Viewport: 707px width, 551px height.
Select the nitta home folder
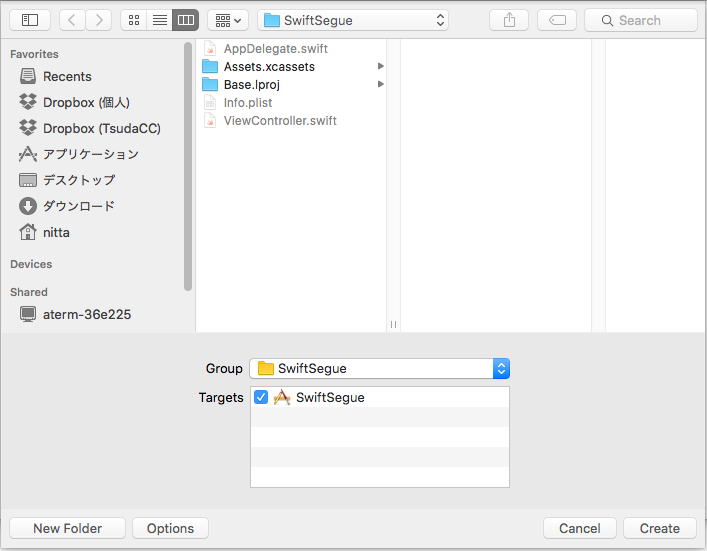click(x=56, y=232)
